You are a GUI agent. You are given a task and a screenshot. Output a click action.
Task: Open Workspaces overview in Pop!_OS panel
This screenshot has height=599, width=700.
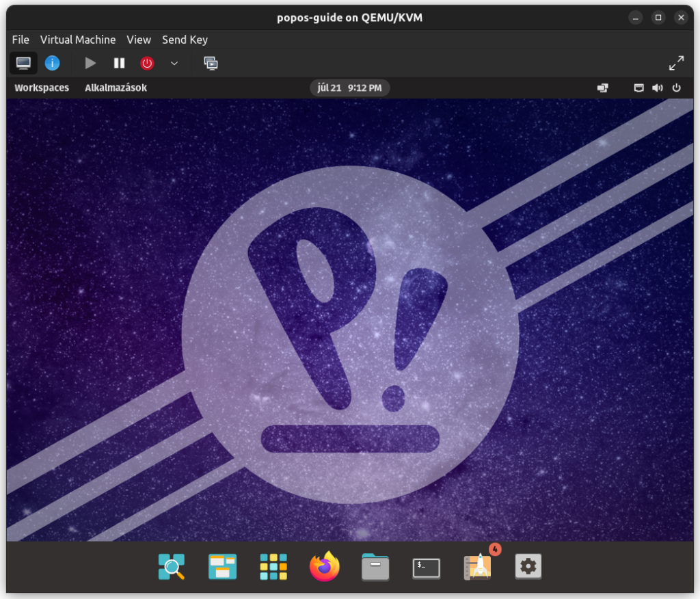[42, 88]
